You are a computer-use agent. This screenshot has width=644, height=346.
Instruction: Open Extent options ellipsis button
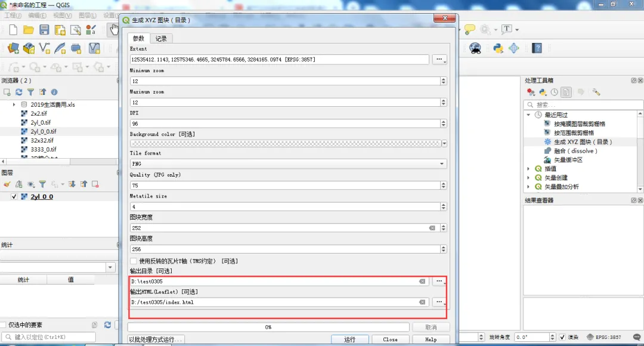pyautogui.click(x=439, y=59)
